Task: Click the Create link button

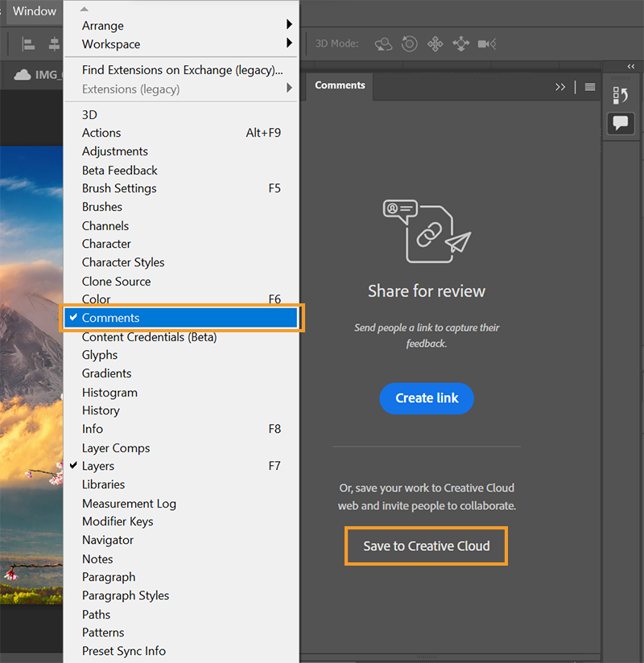Action: [x=427, y=398]
